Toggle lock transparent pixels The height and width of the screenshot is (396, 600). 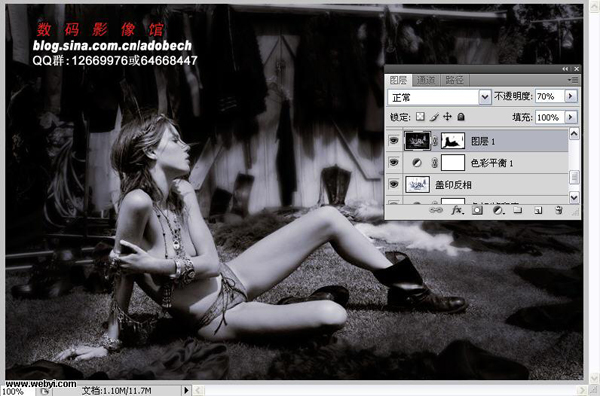[420, 116]
